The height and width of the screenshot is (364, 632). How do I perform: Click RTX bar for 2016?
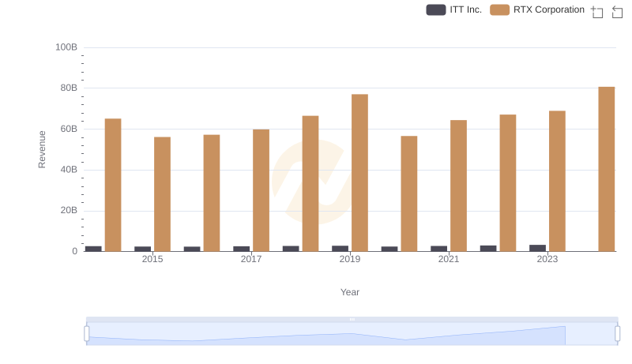click(x=212, y=193)
